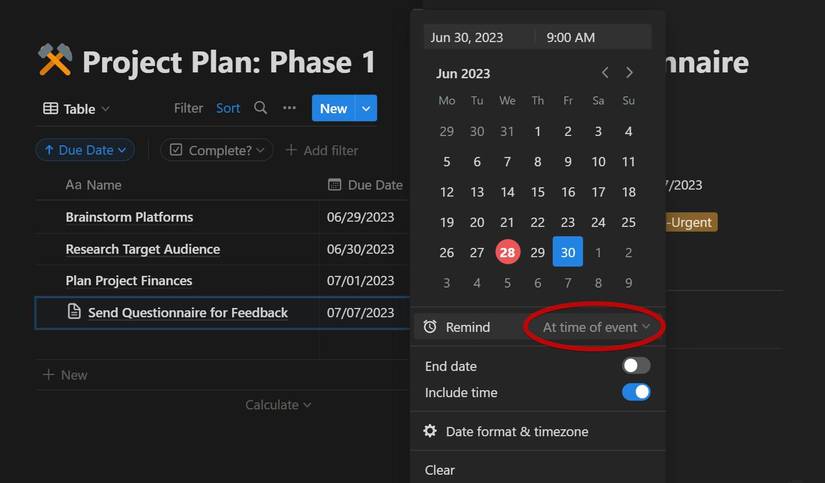825x483 pixels.
Task: Expand the Due Date sort dropdown
Action: (85, 150)
